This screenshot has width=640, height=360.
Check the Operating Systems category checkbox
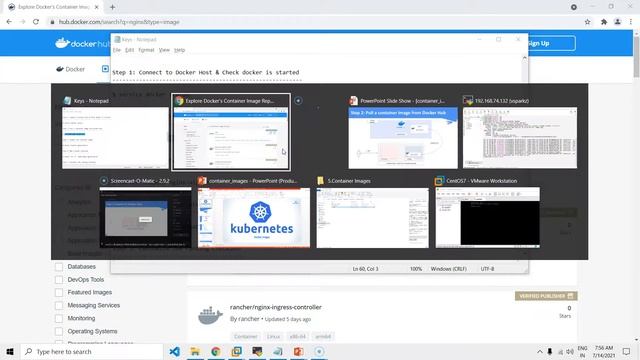tap(59, 331)
